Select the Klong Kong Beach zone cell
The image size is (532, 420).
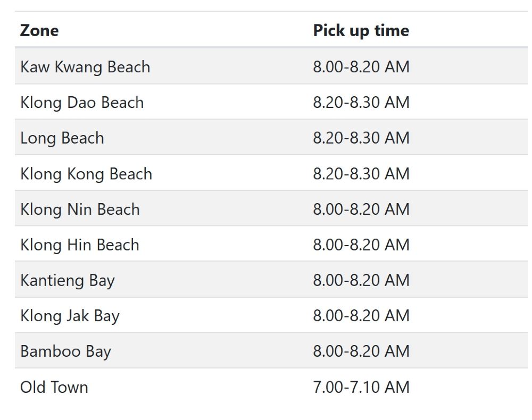(86, 174)
